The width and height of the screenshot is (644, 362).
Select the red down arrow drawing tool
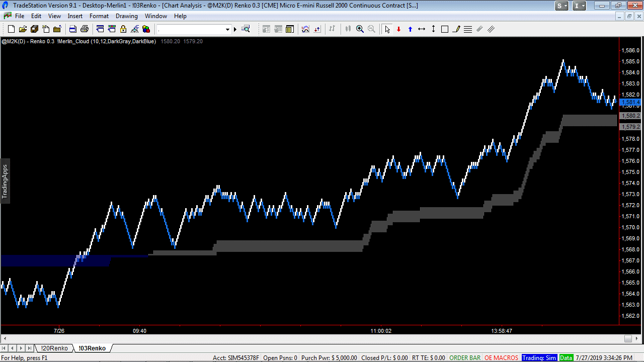pyautogui.click(x=398, y=29)
